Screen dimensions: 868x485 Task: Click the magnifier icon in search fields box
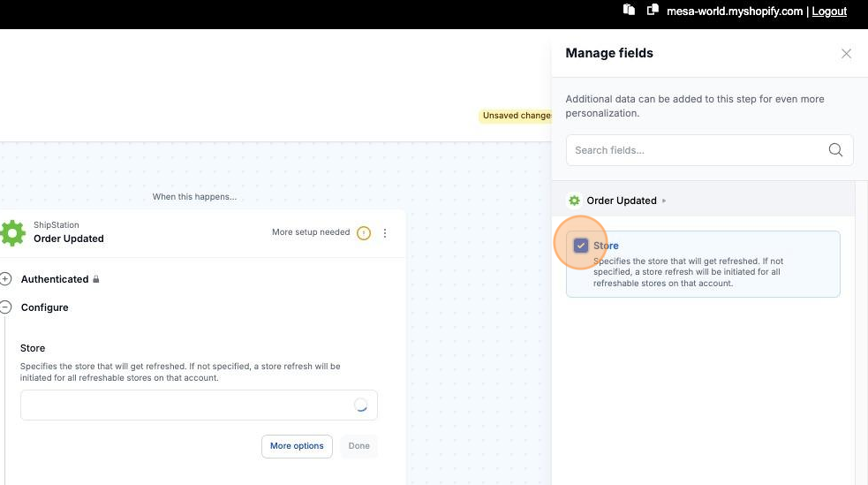click(835, 150)
